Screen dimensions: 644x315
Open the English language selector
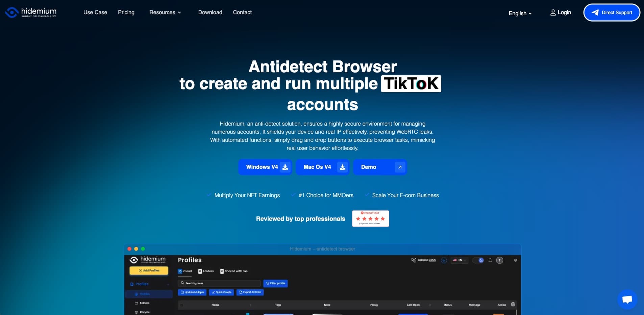pyautogui.click(x=520, y=13)
